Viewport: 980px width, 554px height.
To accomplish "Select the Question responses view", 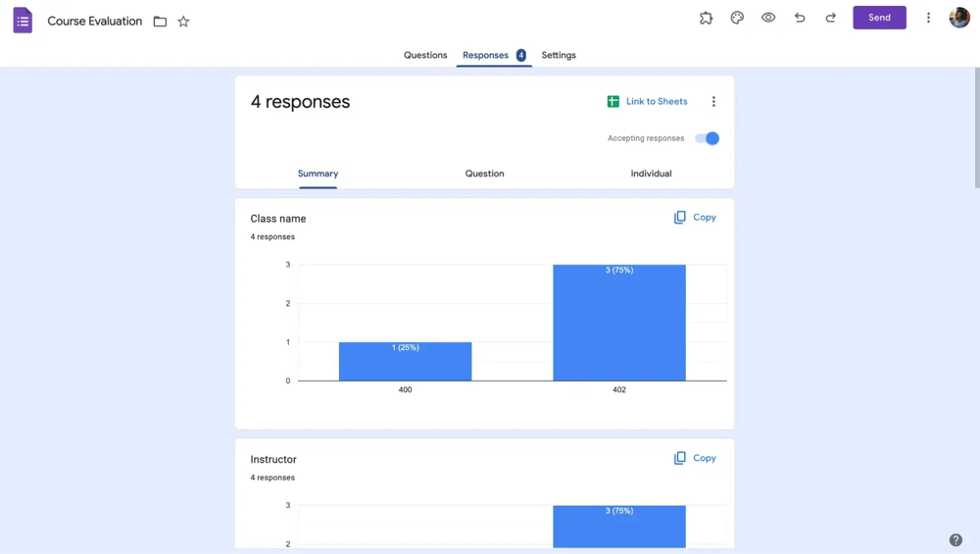I will point(484,174).
